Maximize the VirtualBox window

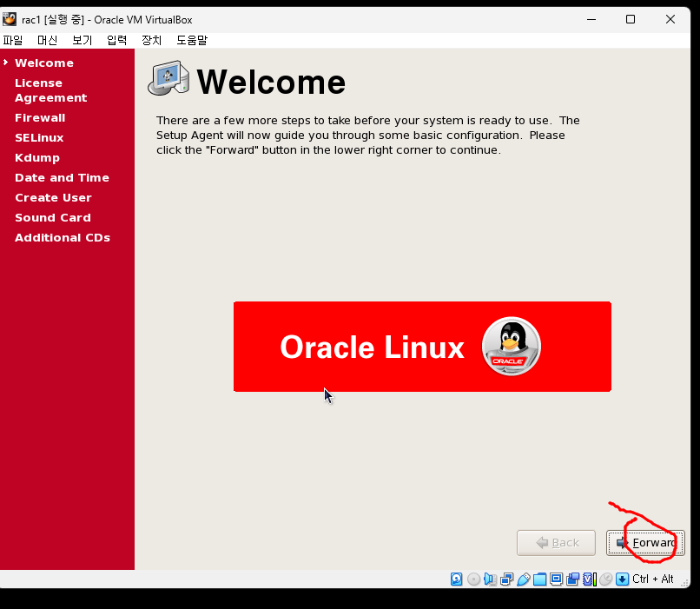pyautogui.click(x=631, y=20)
